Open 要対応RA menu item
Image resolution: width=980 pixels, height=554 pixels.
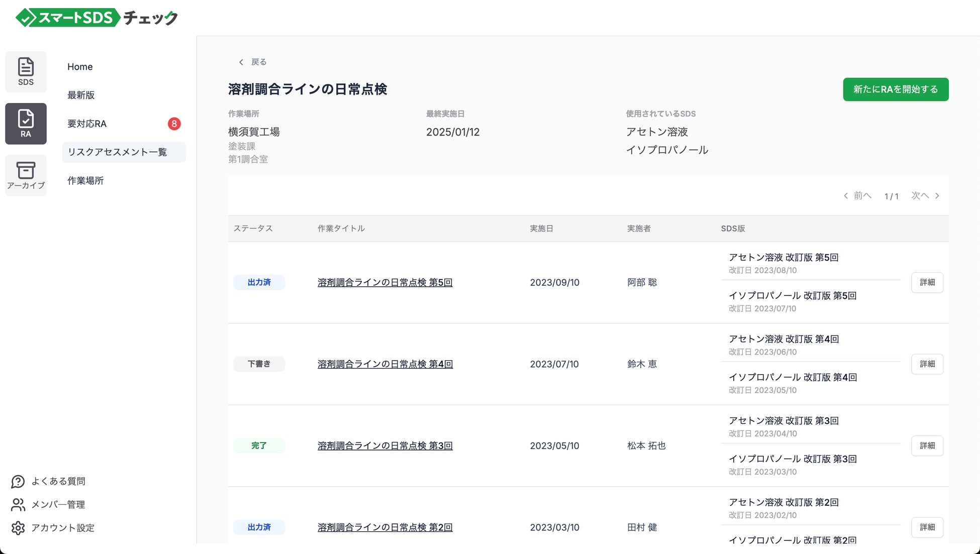[x=87, y=124]
